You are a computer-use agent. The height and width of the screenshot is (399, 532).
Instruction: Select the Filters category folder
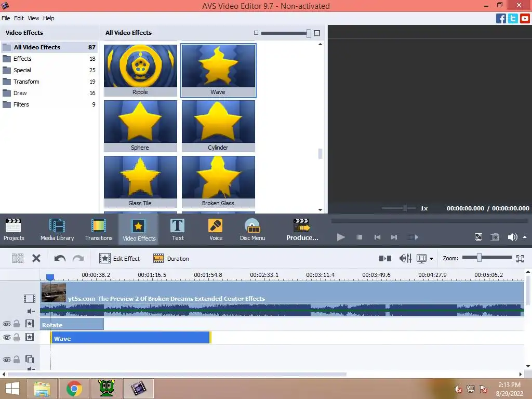pyautogui.click(x=49, y=104)
